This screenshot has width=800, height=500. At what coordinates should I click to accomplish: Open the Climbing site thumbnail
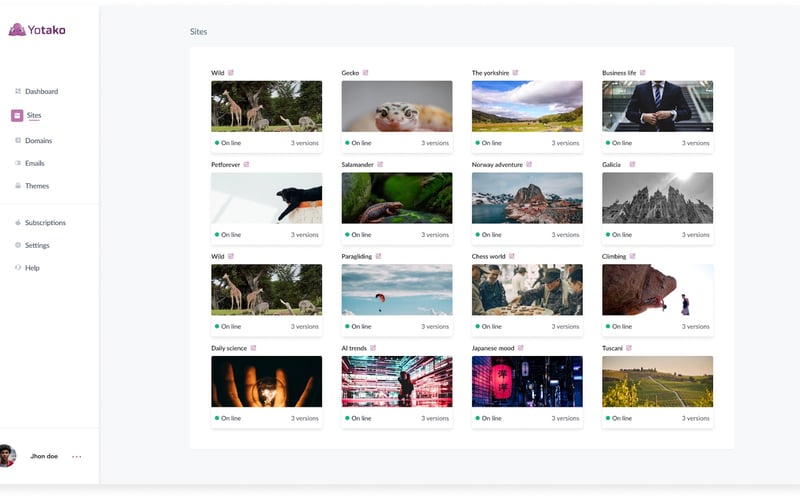658,290
